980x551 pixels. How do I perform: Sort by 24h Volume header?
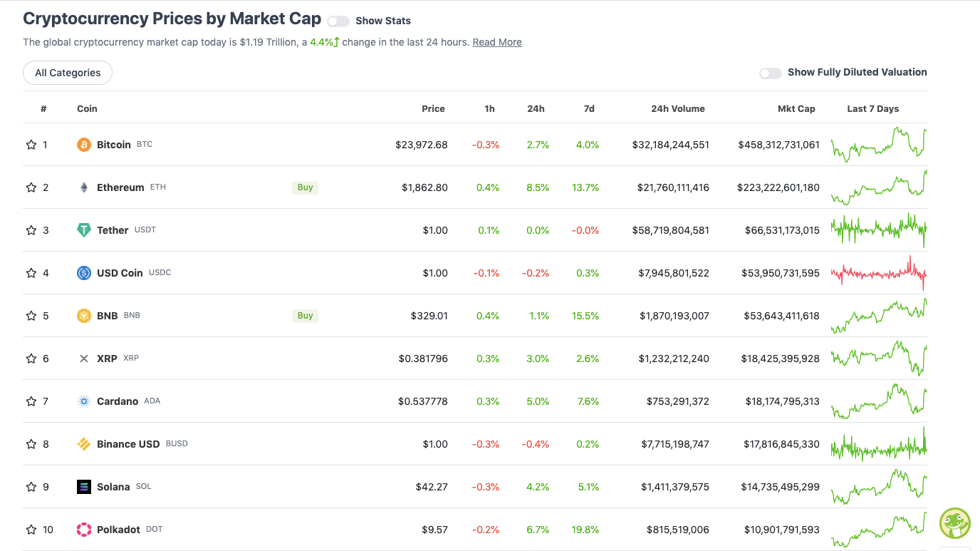678,109
